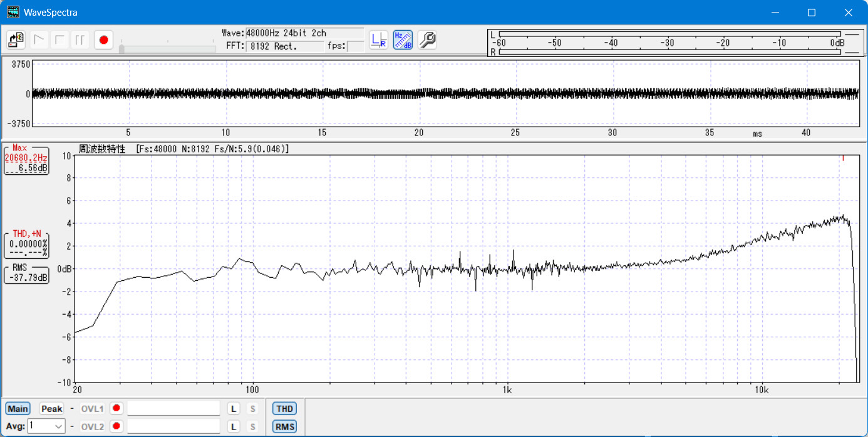Screen dimensions: 868x437
Task: Click the R channel level meter bar
Action: [669, 52]
